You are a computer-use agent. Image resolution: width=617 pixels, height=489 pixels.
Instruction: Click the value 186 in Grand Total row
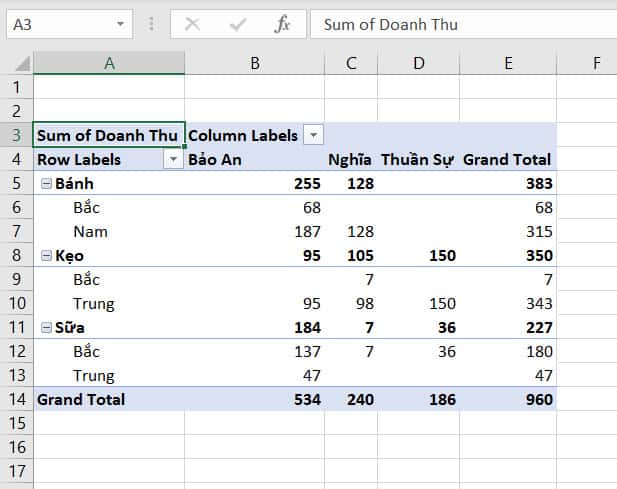pyautogui.click(x=442, y=399)
